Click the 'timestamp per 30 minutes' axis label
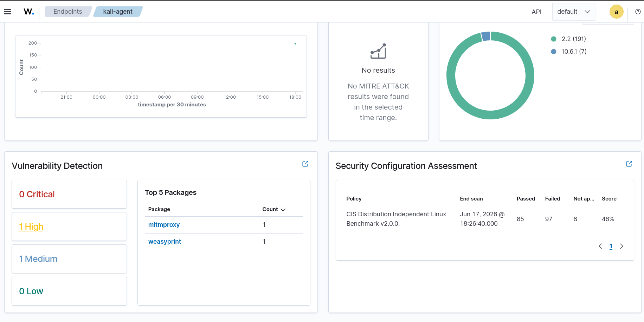This screenshot has width=644, height=322. 172,105
